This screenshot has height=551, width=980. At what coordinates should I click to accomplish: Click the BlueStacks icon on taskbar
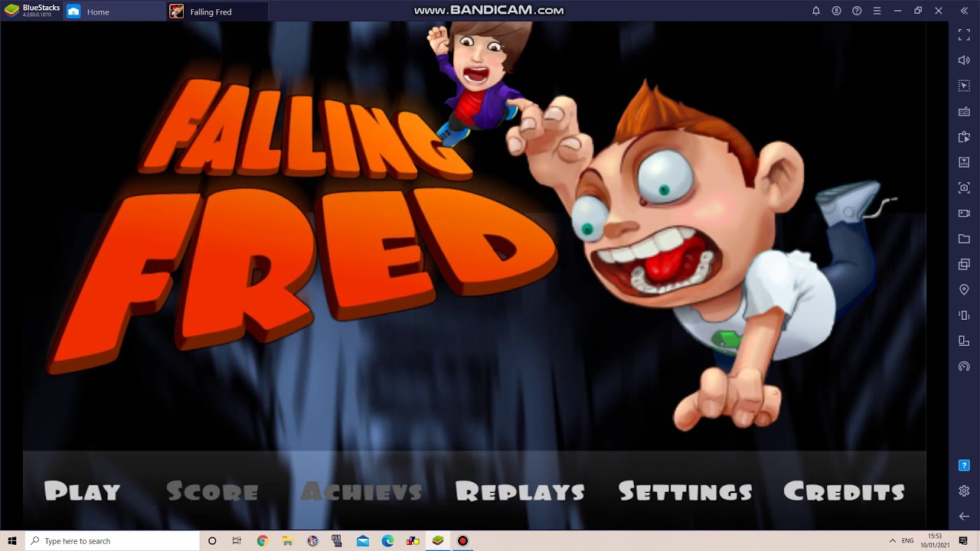[438, 541]
